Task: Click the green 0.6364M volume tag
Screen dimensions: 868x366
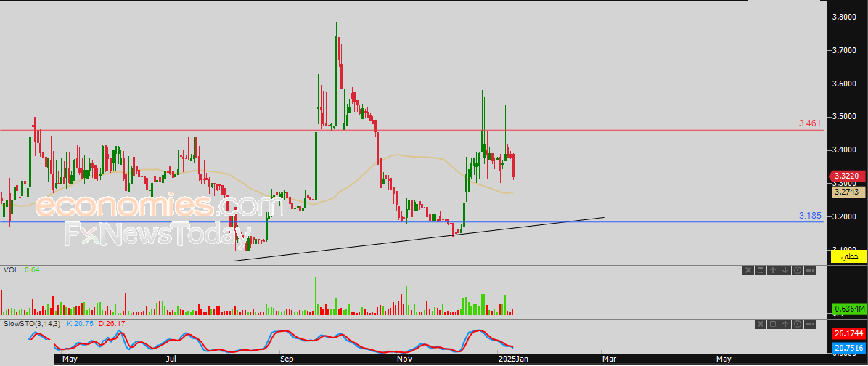Action: coord(849,309)
